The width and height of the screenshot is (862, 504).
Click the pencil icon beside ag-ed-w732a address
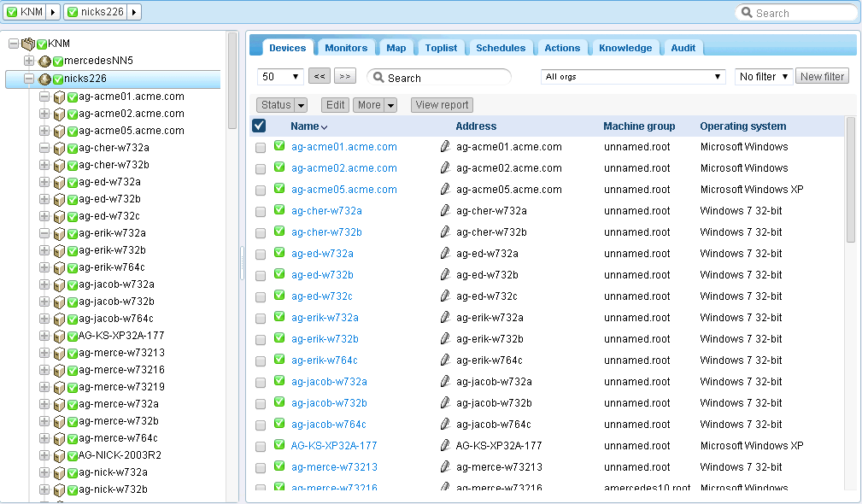(444, 254)
